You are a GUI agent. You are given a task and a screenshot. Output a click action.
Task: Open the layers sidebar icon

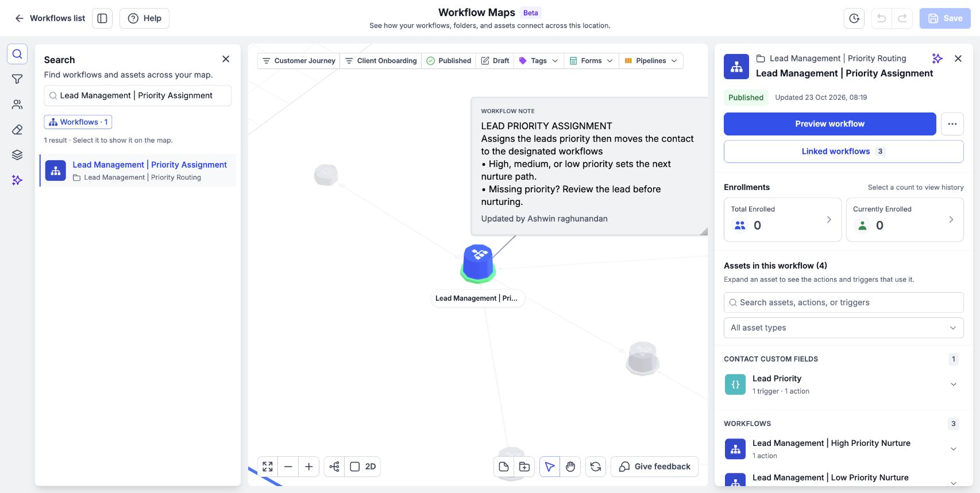(x=17, y=155)
